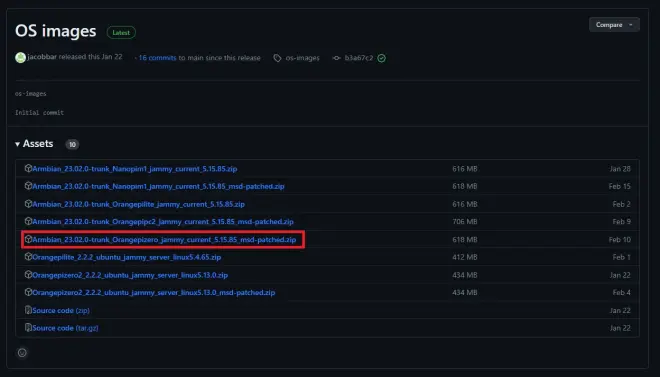Open the 16 commits link
Screen dimensions: 660x377
pos(157,58)
